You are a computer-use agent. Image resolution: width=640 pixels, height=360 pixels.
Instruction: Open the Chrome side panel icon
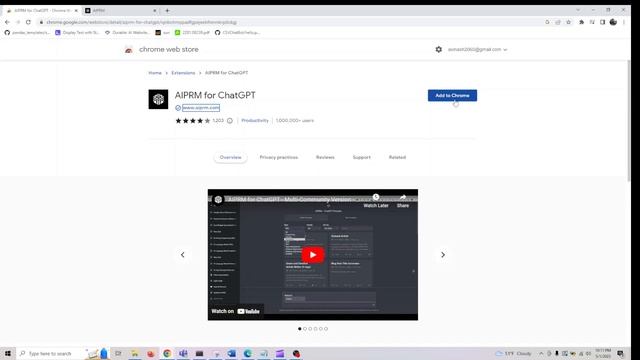coord(602,22)
